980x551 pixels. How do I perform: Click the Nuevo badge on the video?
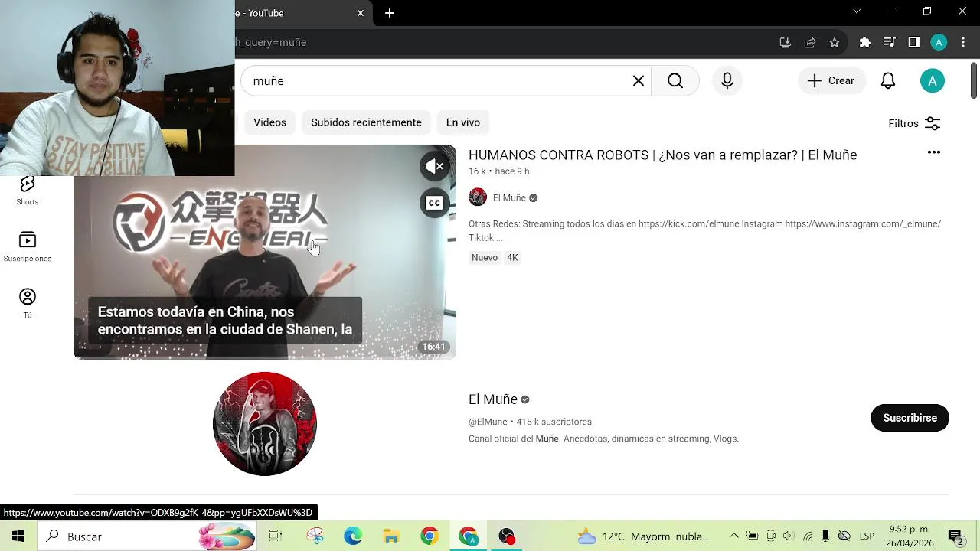click(485, 258)
